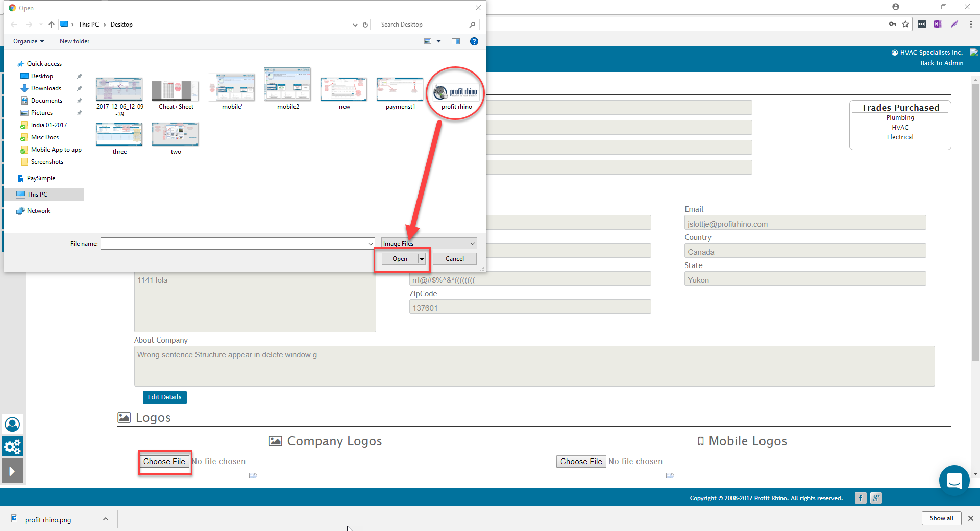Click New folder in toolbar

click(x=75, y=41)
